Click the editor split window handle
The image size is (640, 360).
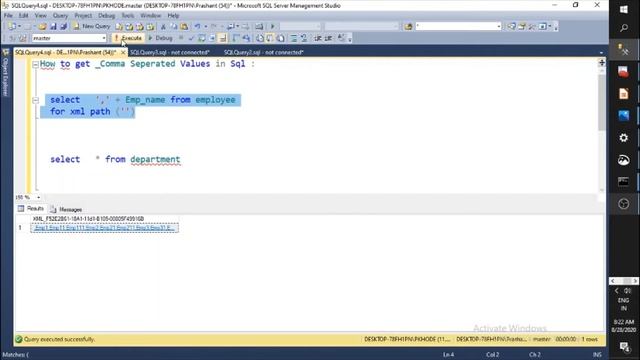[x=602, y=63]
